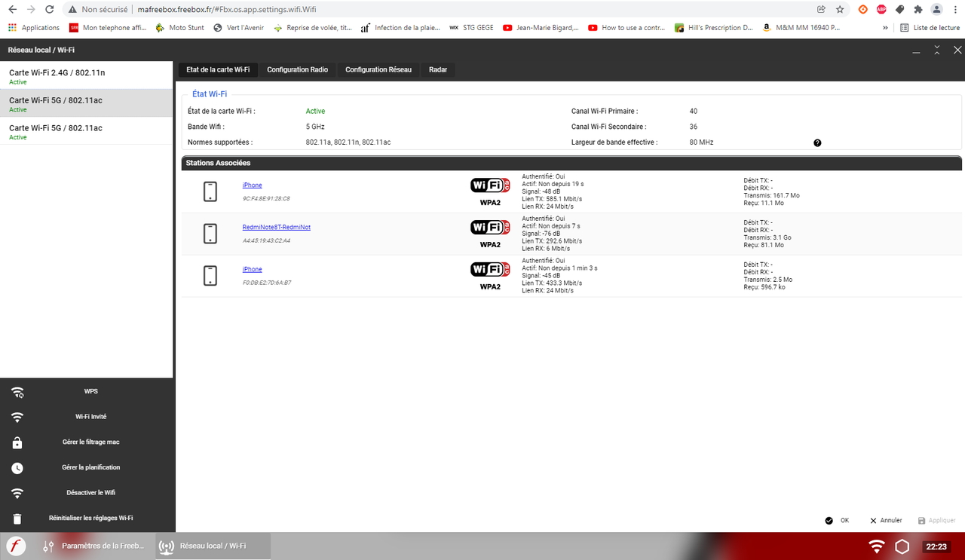
Task: Click the Wi-Fi icon beside Désactiver le Wifi
Action: 17,493
